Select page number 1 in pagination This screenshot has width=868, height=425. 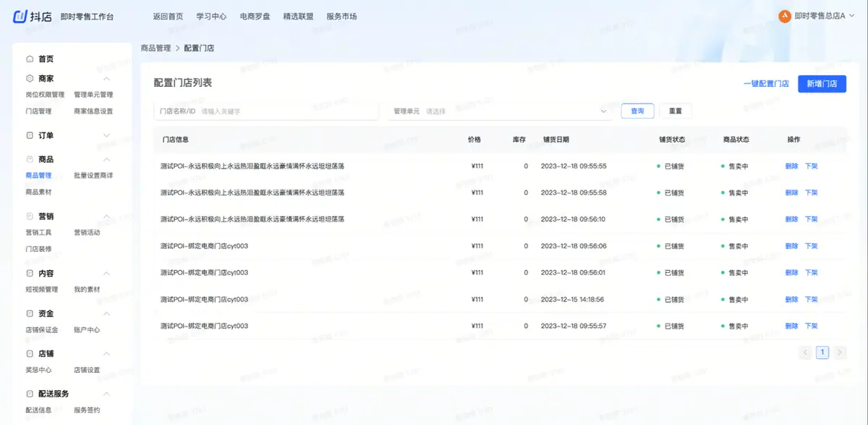[822, 353]
